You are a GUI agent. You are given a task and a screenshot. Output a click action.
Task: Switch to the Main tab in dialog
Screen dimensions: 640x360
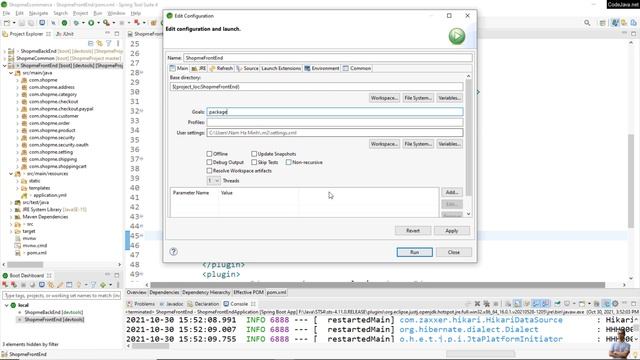pos(179,68)
